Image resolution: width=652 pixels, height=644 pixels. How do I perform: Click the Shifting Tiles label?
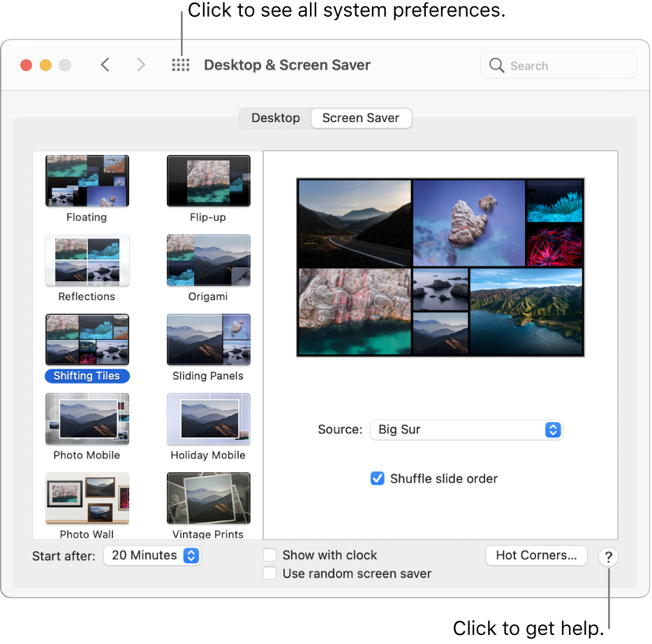[87, 376]
